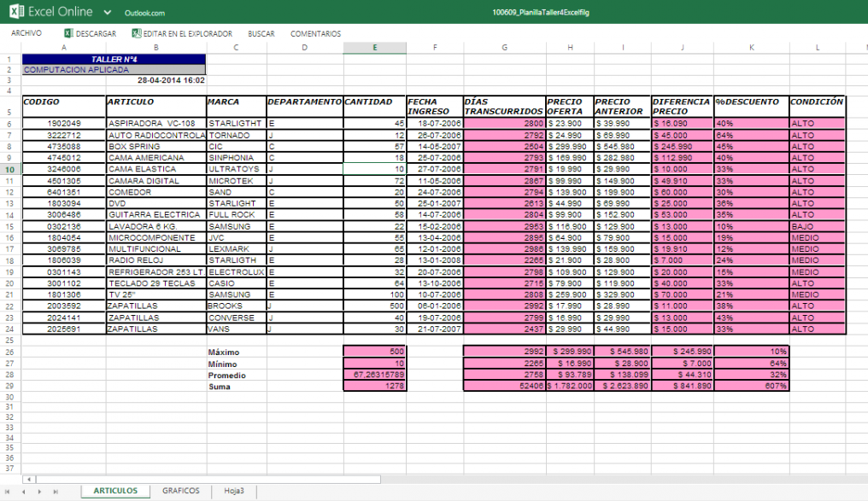This screenshot has width=868, height=501.
Task: Select the CONDICIÓN header cell
Action: (817, 107)
